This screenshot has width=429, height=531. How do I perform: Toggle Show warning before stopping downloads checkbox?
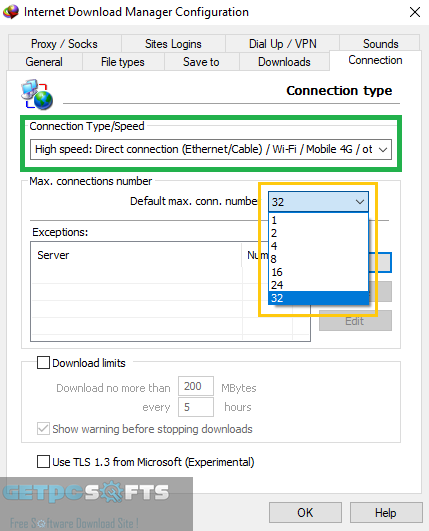pyautogui.click(x=43, y=429)
